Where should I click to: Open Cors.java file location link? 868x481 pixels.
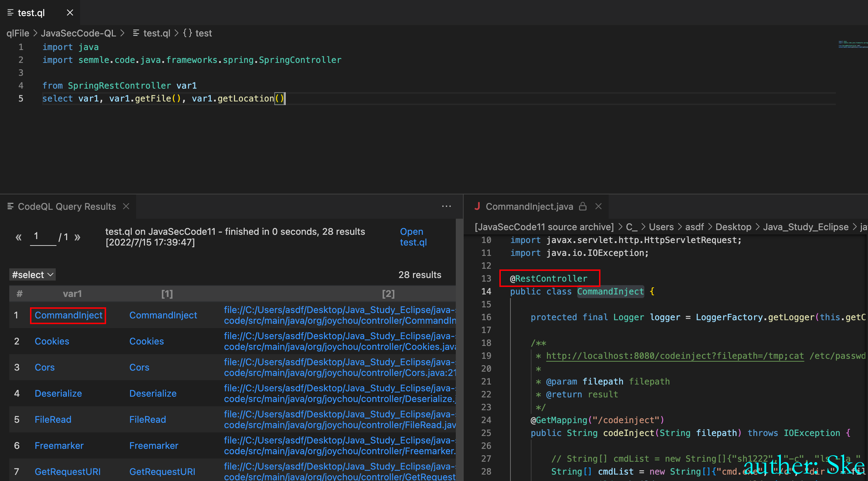[x=340, y=367]
